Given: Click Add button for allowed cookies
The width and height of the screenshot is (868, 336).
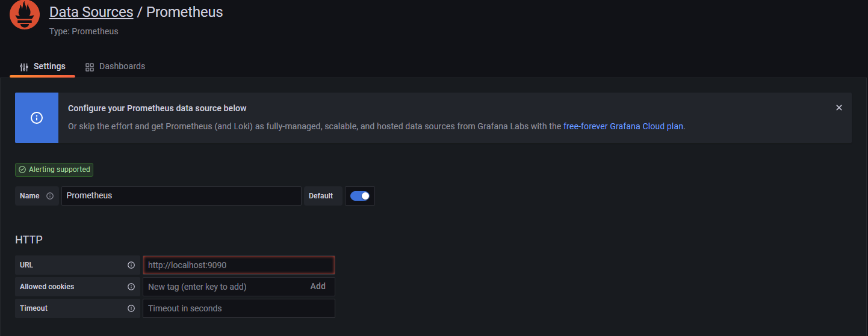Looking at the screenshot, I should 318,287.
